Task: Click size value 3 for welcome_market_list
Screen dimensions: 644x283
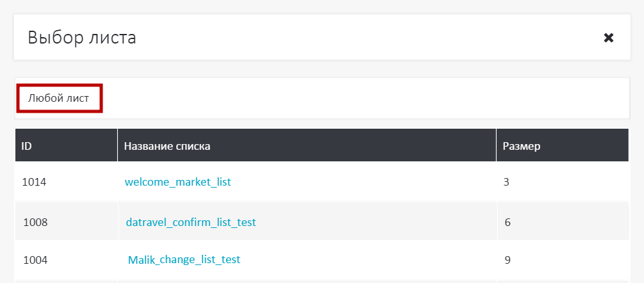Action: [x=506, y=182]
